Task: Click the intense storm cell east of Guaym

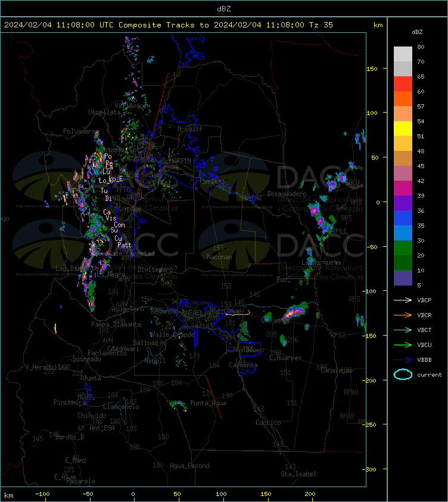Action: click(x=294, y=312)
